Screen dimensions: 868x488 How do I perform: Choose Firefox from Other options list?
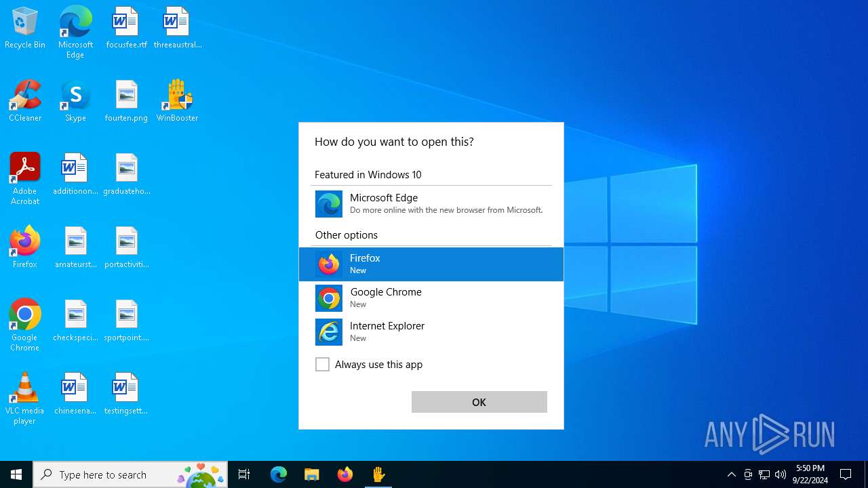(x=431, y=264)
